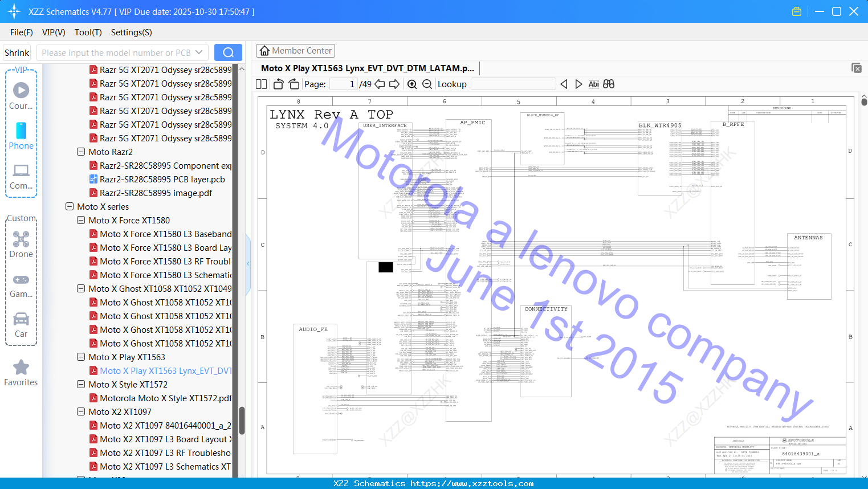Collapse the Moto X2 XT1097 folder
The image size is (868, 489).
point(81,411)
